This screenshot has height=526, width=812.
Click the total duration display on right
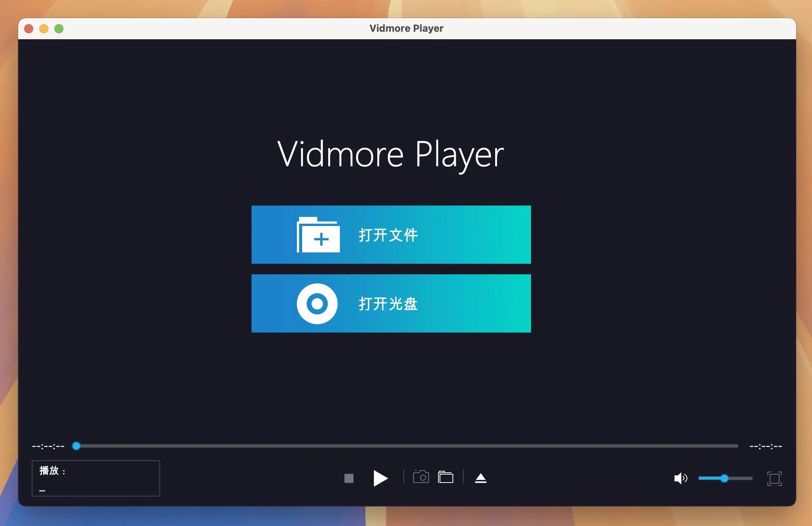pyautogui.click(x=766, y=446)
